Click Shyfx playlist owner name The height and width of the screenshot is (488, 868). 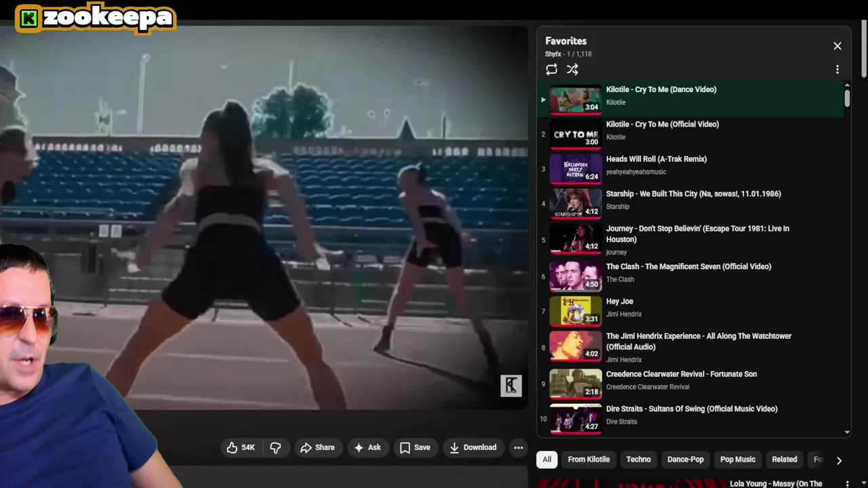click(x=553, y=54)
